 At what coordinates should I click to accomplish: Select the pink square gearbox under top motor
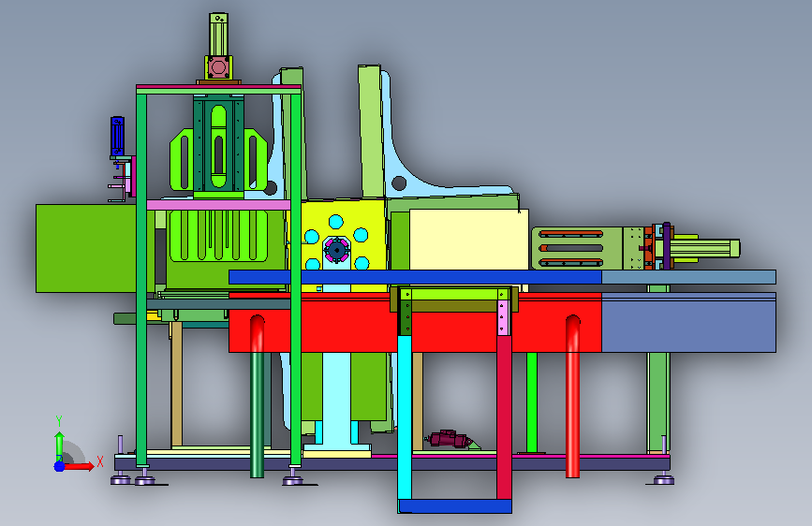(218, 67)
